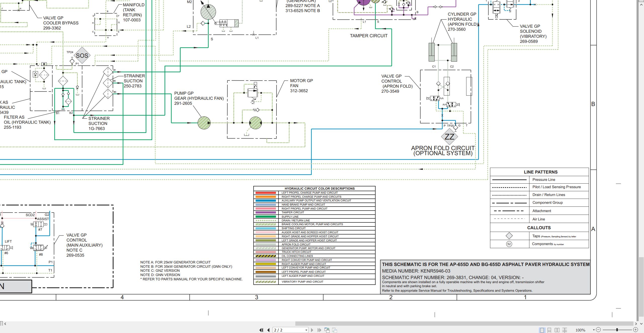
Task: Click the Taps diamond callout symbol
Action: pos(509,236)
